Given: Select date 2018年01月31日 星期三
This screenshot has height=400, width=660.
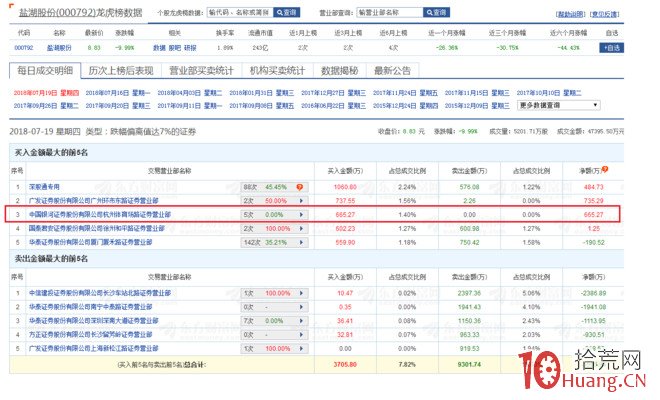Looking at the screenshot, I should coord(262,93).
